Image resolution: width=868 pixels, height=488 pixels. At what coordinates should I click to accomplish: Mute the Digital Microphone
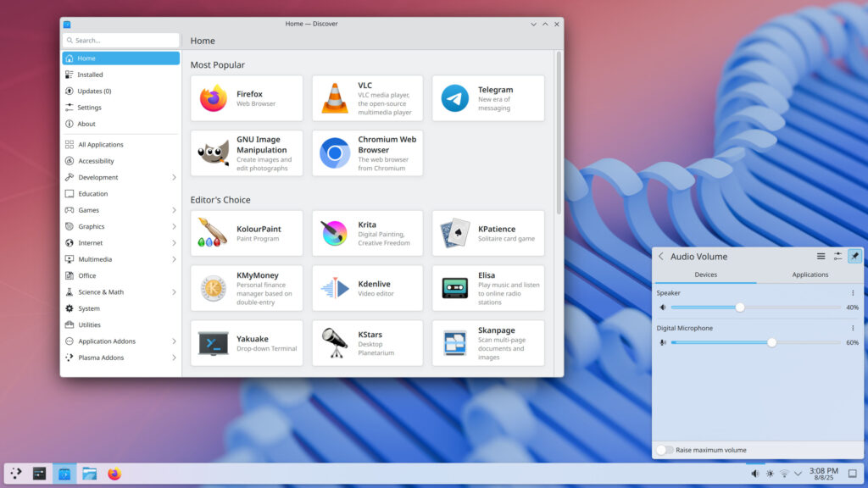click(664, 342)
